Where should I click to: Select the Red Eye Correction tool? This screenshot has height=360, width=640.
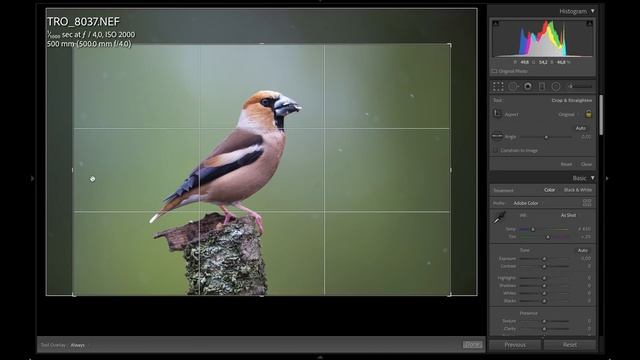[x=528, y=86]
